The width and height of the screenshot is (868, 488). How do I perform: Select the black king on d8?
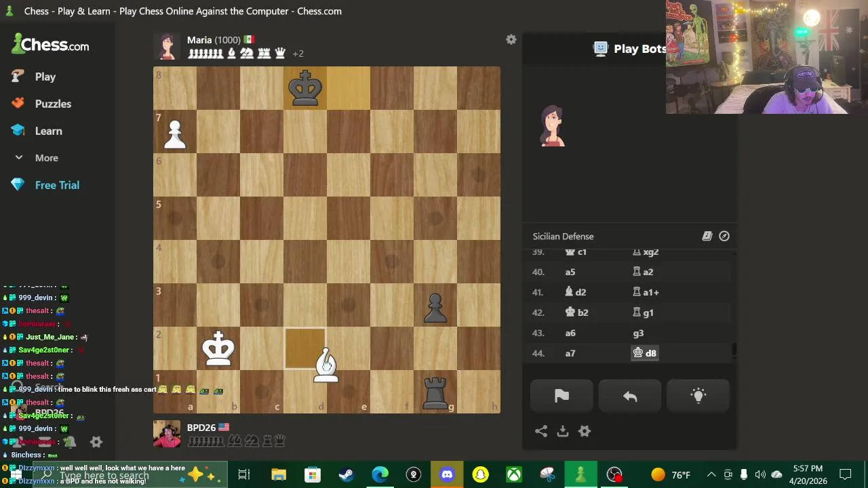tap(305, 88)
